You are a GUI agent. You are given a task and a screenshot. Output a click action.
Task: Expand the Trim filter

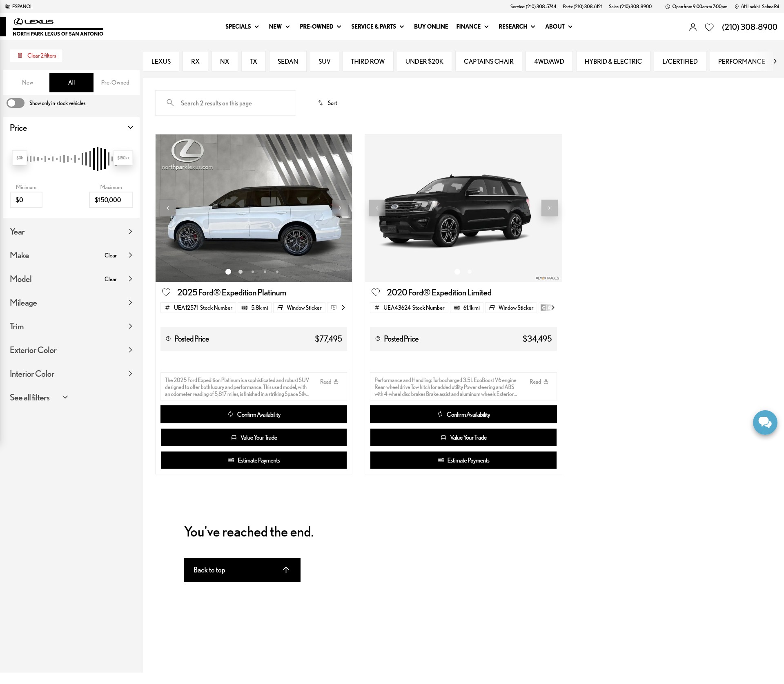[71, 326]
